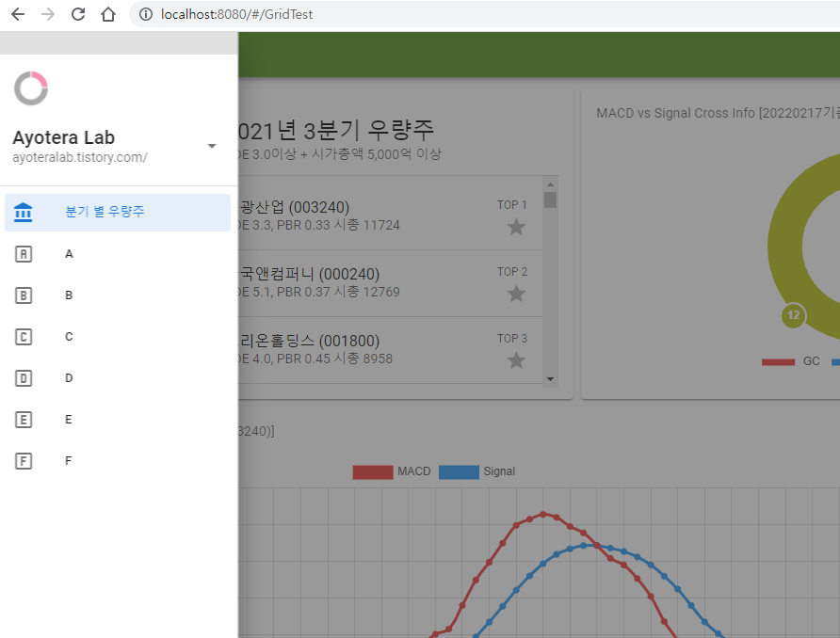Click the letter E sidebar icon
The image size is (840, 638).
tap(23, 419)
